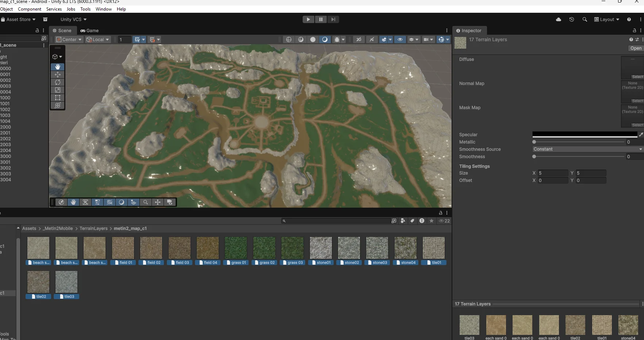Viewport: 644px width, 340px height.
Task: Click the specular color eyedropper icon
Action: pos(641,135)
